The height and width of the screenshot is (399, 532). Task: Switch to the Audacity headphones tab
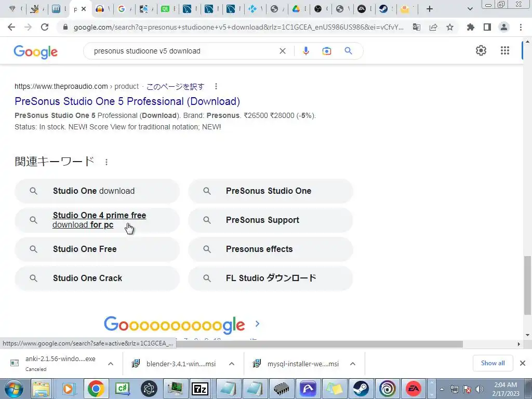click(x=100, y=9)
